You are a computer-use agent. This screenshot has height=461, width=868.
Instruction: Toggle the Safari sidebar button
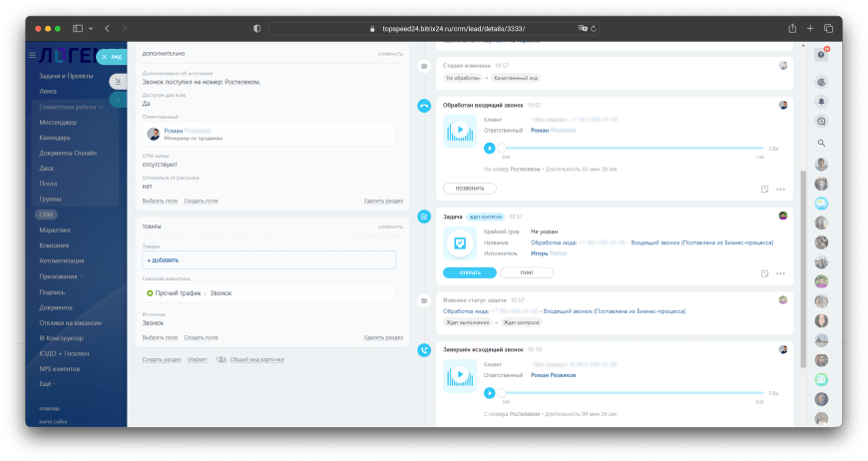coord(78,28)
